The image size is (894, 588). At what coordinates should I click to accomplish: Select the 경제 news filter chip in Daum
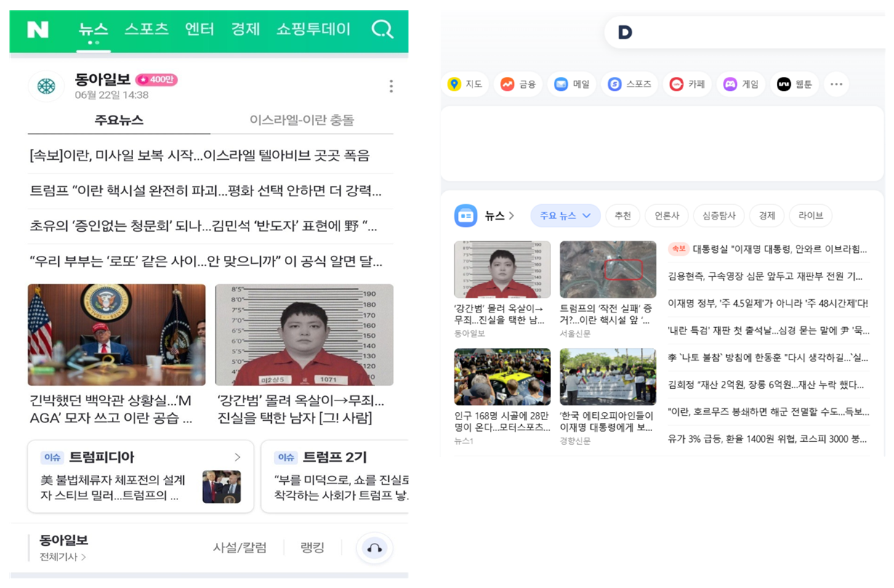[767, 216]
